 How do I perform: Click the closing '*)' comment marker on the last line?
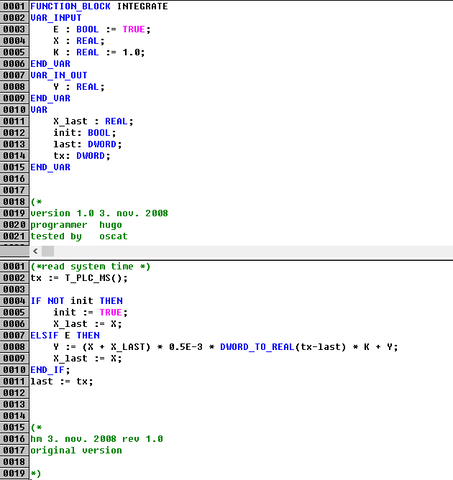pos(36,473)
